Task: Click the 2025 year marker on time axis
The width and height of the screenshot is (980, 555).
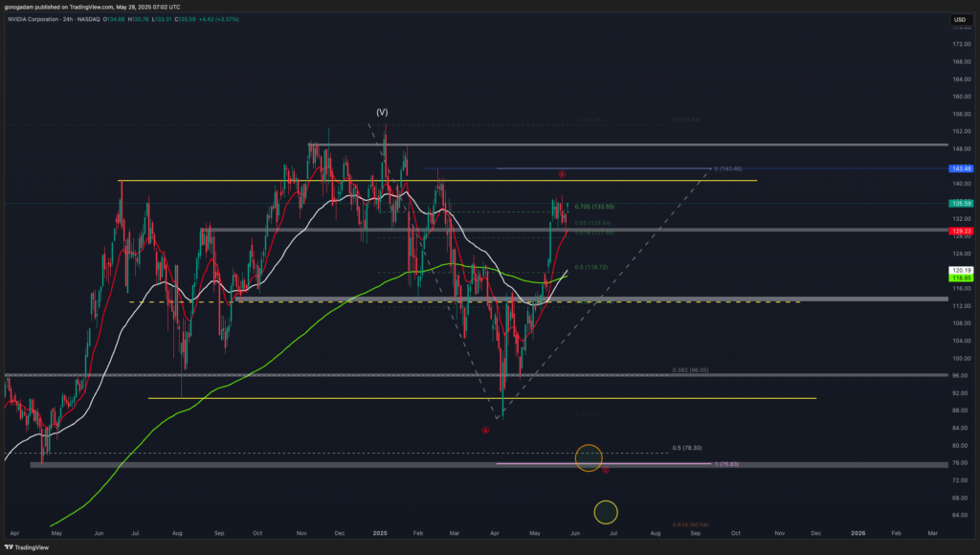Action: tap(379, 532)
